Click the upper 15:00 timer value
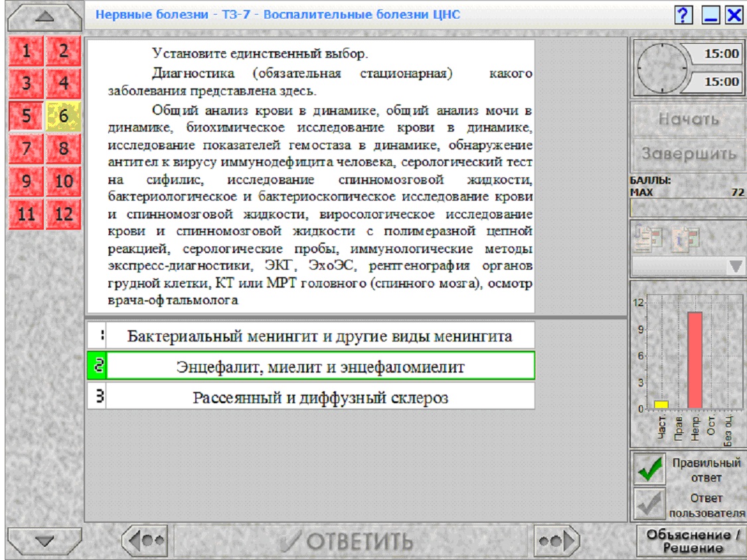The height and width of the screenshot is (560, 747). point(721,53)
